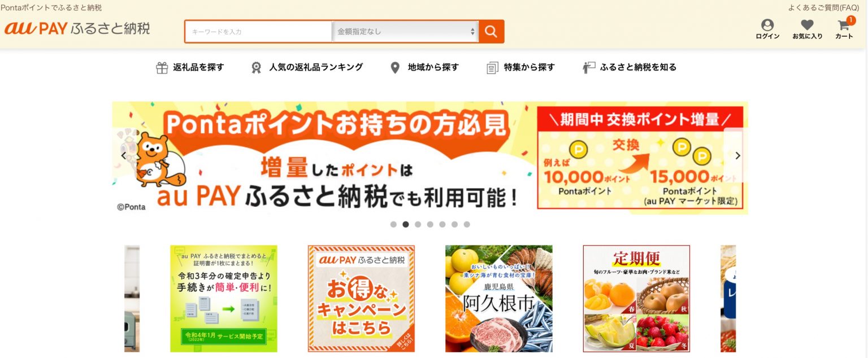Viewport: 868px width, 358px height.
Task: Show previous banner with left arrow
Action: pos(123,156)
